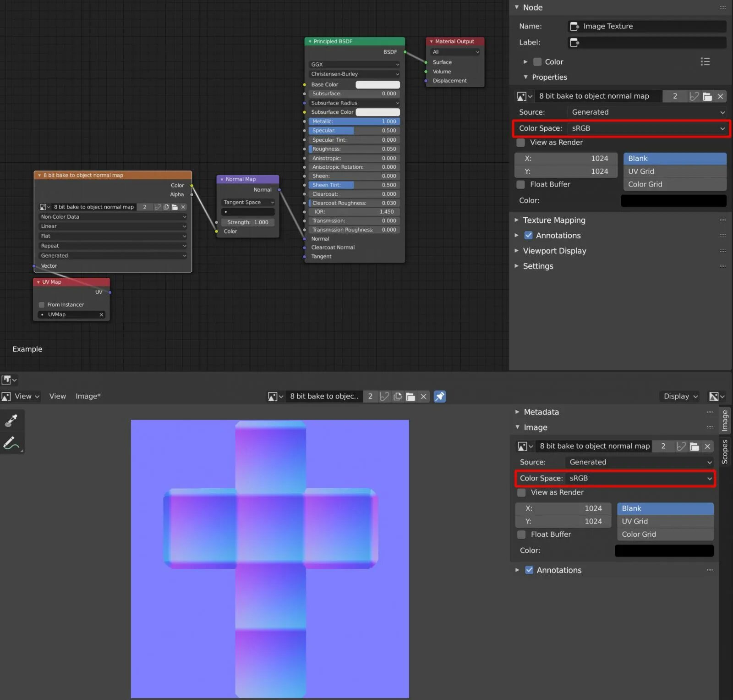Open Color Space sRGB dropdown in Node panel
733x700 pixels.
point(647,129)
